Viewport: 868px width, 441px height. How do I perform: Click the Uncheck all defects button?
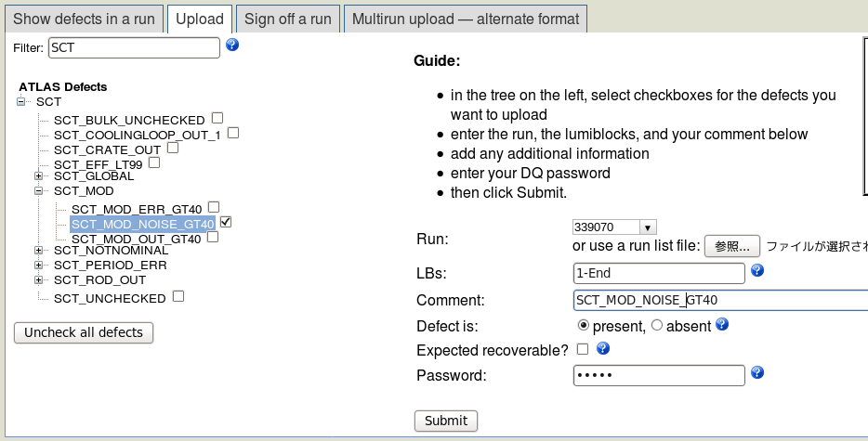tap(84, 332)
